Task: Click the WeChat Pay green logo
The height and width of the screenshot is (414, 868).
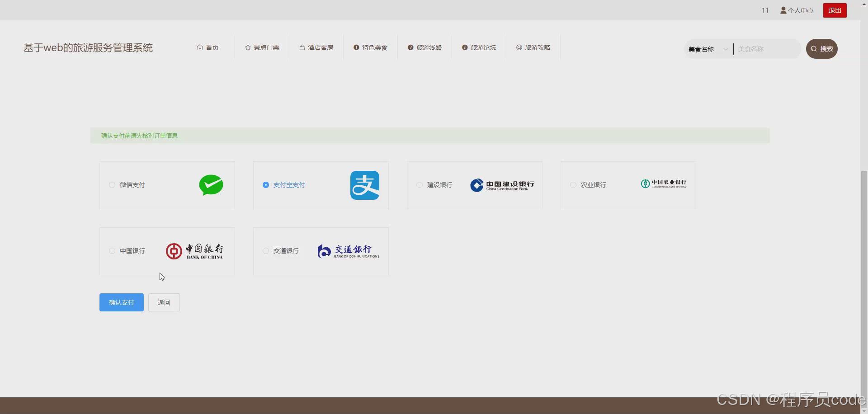Action: tap(211, 185)
